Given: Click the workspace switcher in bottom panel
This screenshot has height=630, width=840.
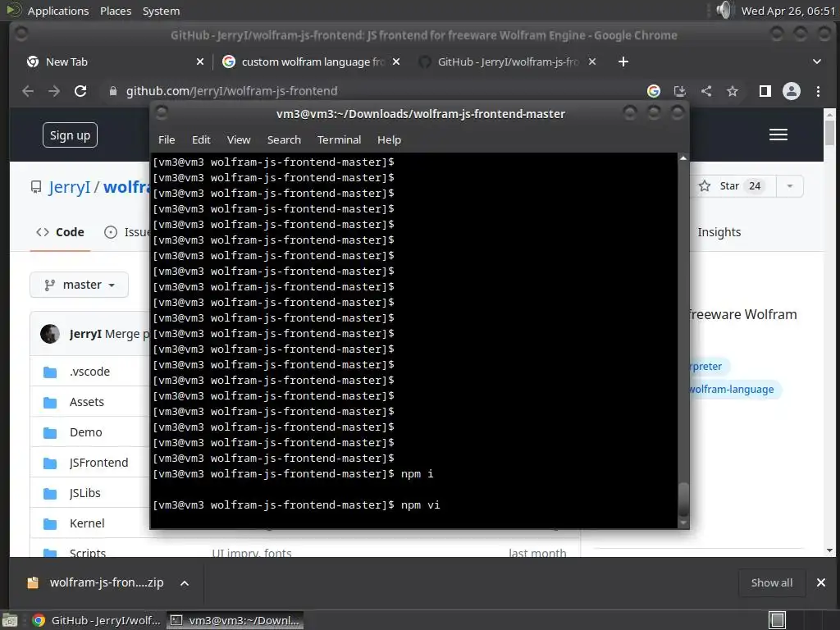Looking at the screenshot, I should [778, 620].
